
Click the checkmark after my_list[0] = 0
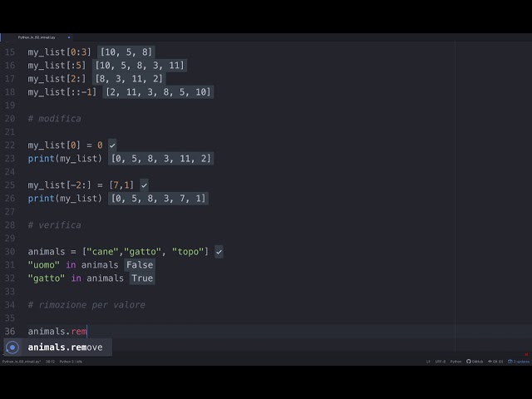coord(112,145)
